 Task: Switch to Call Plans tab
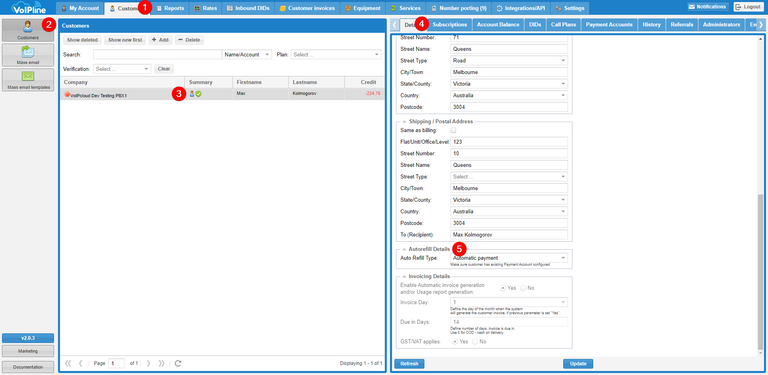click(563, 24)
